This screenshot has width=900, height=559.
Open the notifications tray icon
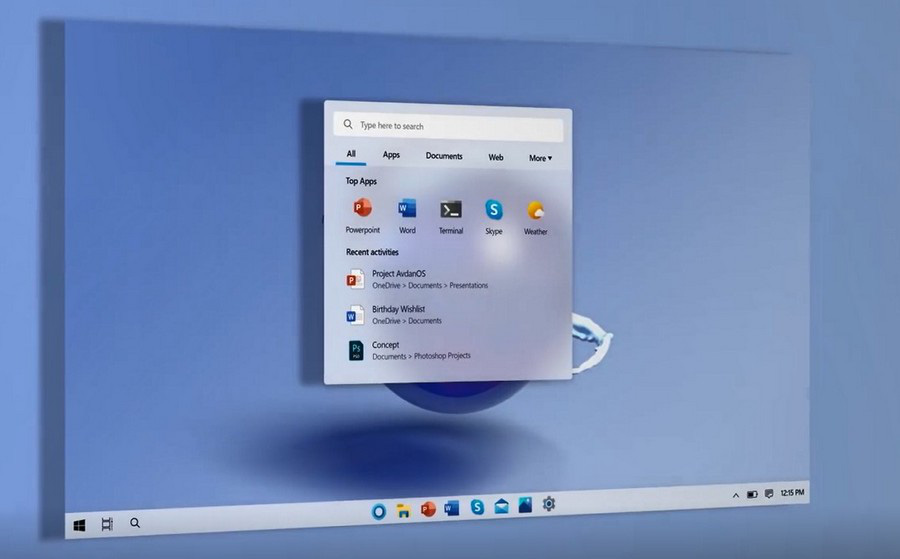[x=769, y=494]
